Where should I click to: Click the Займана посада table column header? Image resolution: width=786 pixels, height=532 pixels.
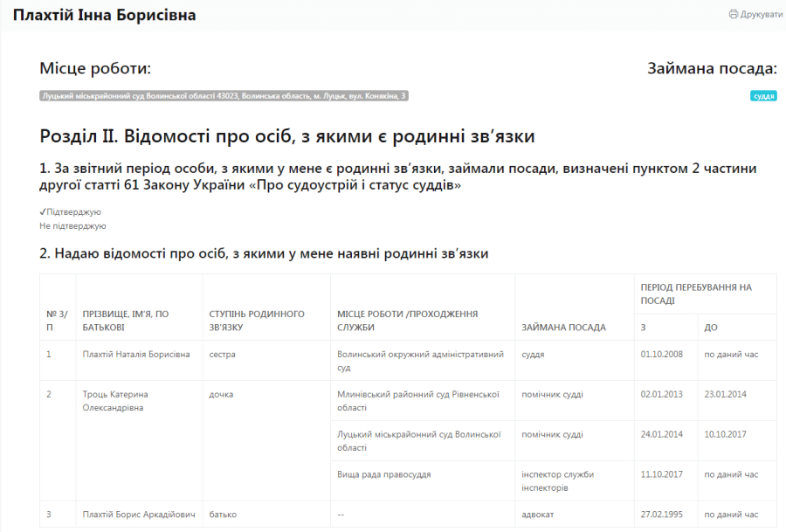tap(563, 328)
